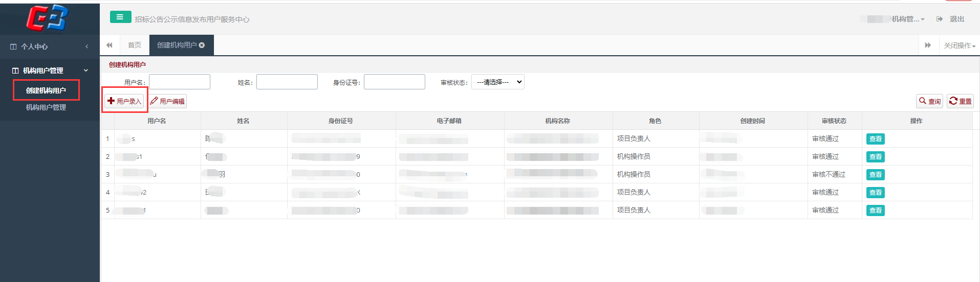The image size is (980, 282).
Task: Click the 用户录入 button
Action: click(124, 101)
